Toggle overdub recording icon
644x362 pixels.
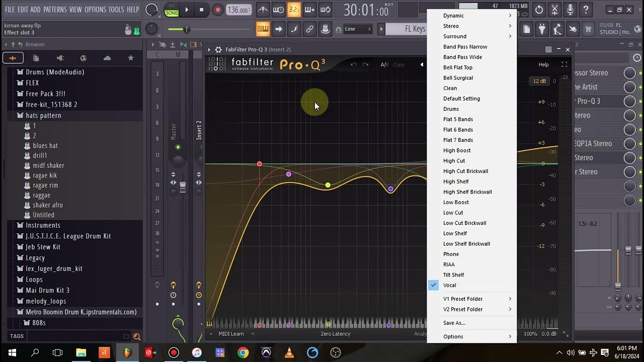click(x=309, y=10)
